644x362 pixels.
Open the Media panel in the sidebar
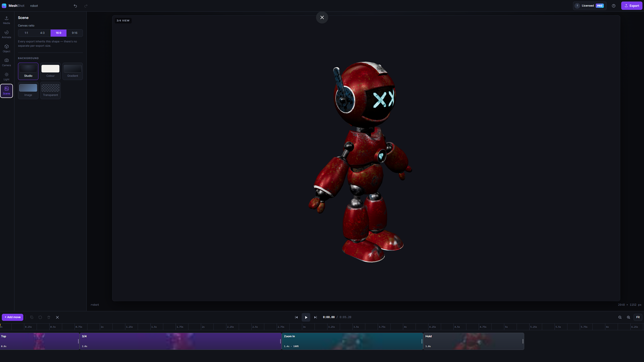click(6, 20)
